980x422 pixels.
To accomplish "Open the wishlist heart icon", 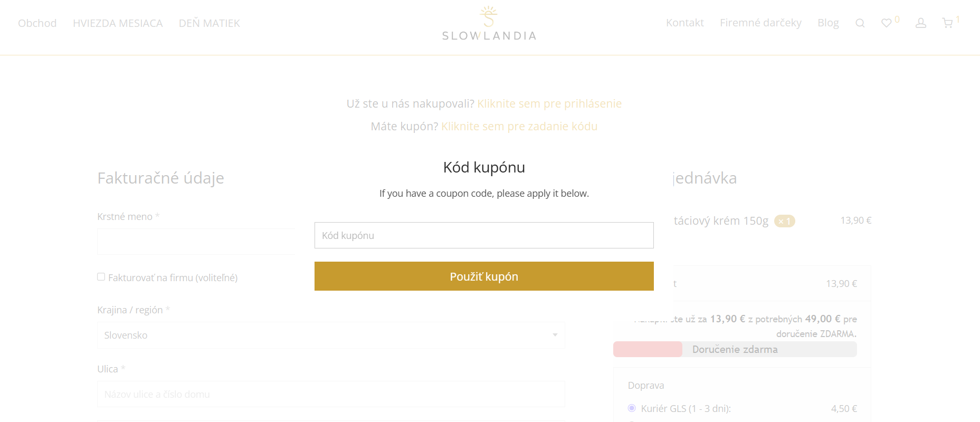I will tap(887, 23).
